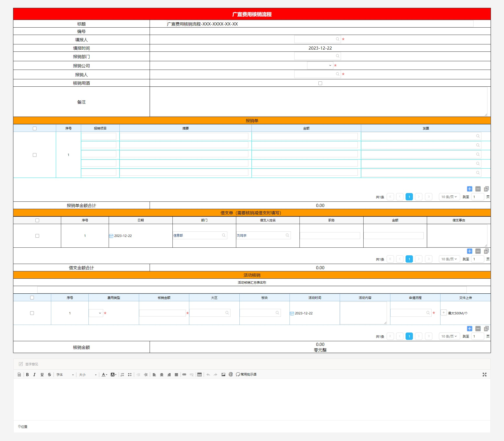Change 借支单 page size from 10 条/页
The height and width of the screenshot is (441, 504).
pyautogui.click(x=449, y=259)
